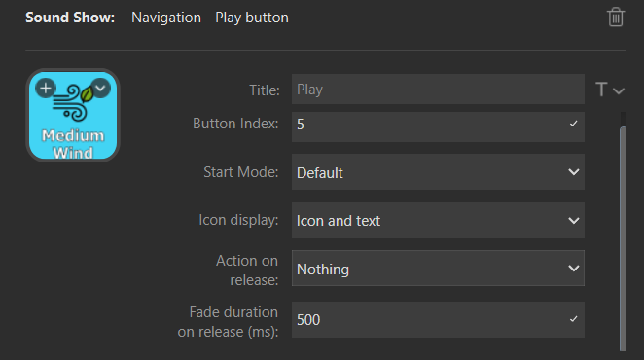The height and width of the screenshot is (360, 644).
Task: Open the Action on release dropdown
Action: click(438, 269)
